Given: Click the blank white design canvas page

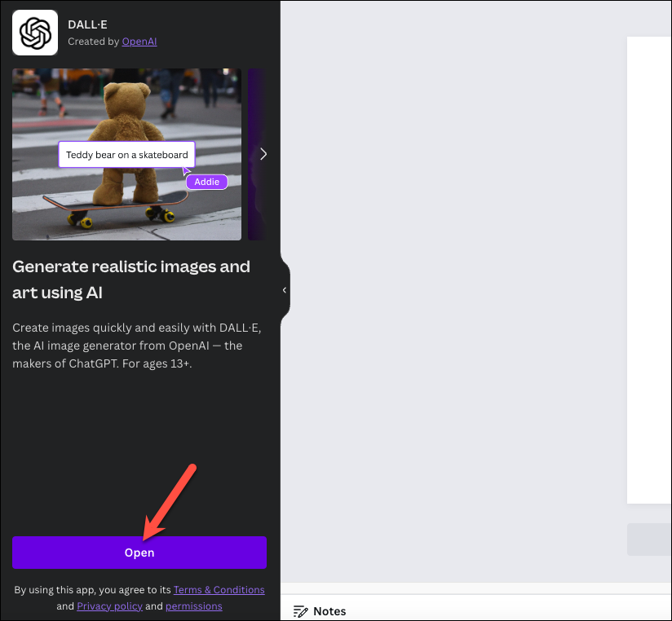Looking at the screenshot, I should pos(649,270).
